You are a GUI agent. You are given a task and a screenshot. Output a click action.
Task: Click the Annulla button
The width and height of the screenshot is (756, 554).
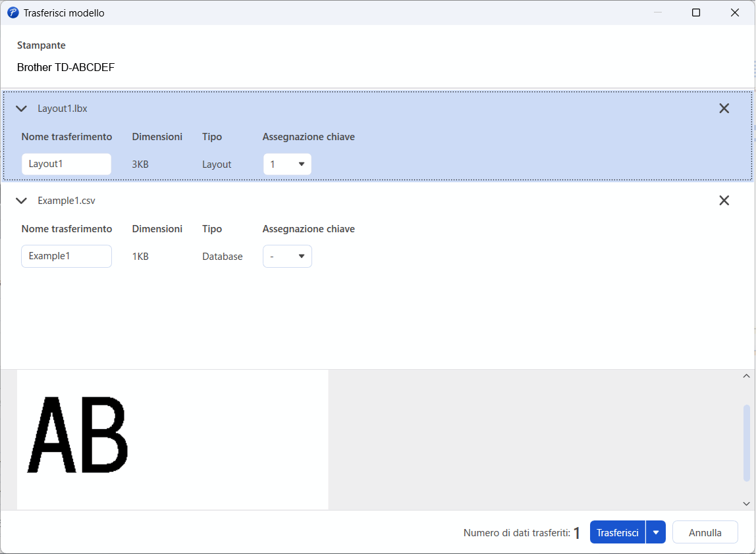705,532
